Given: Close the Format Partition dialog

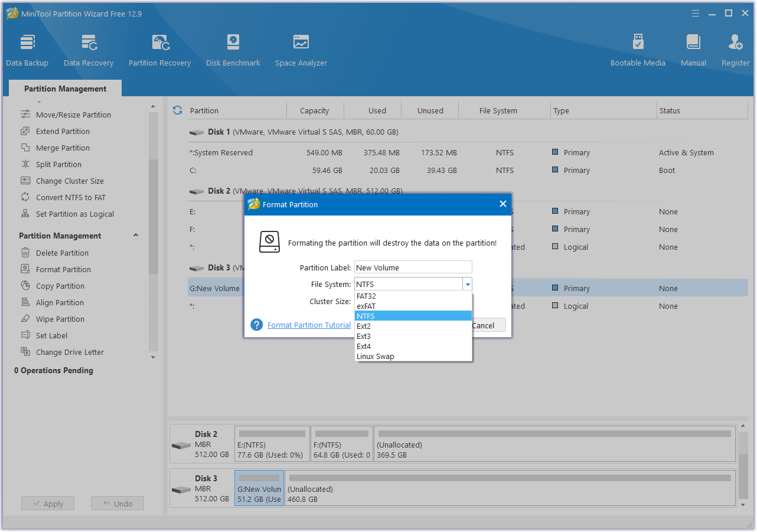Looking at the screenshot, I should 503,204.
